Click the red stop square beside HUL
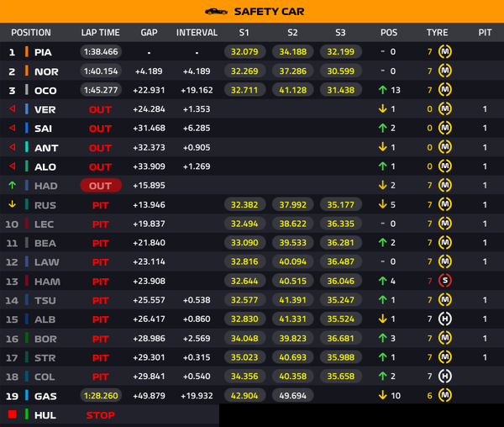The height and width of the screenshot is (427, 504). coord(13,414)
